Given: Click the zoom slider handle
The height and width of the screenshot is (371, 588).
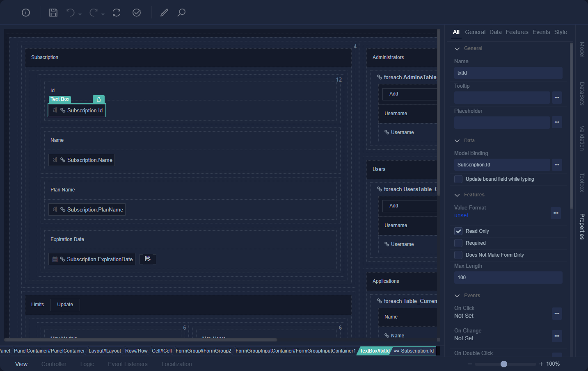Looking at the screenshot, I should pyautogui.click(x=504, y=364).
